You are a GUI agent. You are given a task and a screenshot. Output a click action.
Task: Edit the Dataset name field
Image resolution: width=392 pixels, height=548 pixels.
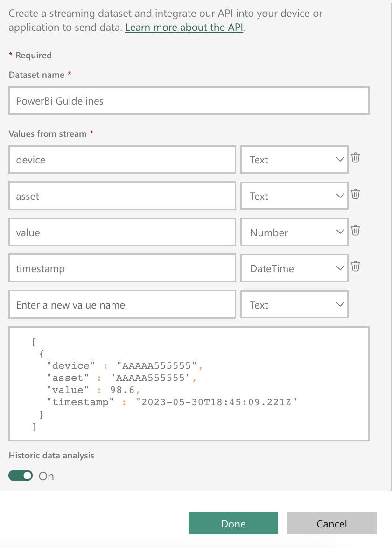point(189,101)
